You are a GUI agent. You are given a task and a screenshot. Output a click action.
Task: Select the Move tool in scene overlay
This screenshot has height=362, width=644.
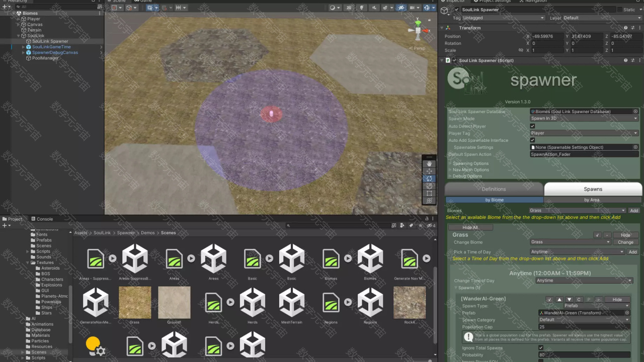(x=429, y=171)
